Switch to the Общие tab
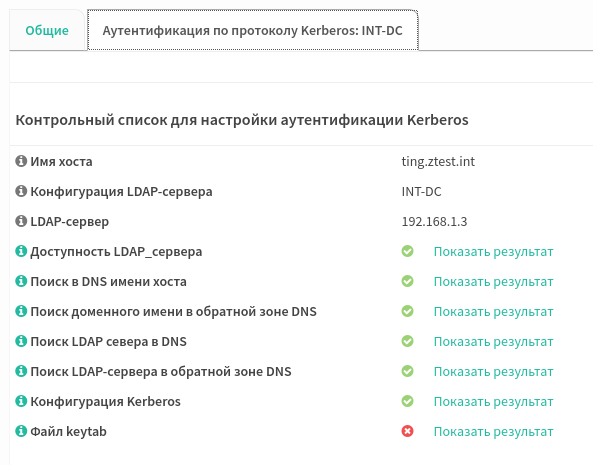This screenshot has width=593, height=465. tap(47, 30)
